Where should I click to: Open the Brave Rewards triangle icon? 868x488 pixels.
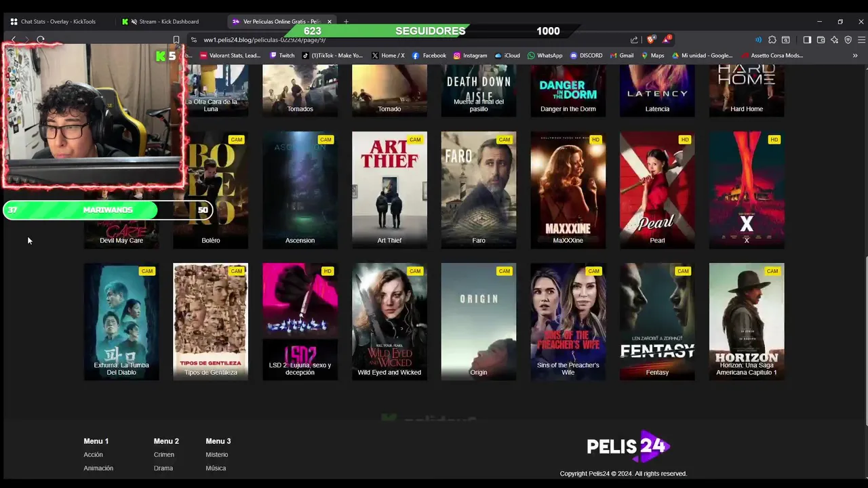click(x=667, y=40)
